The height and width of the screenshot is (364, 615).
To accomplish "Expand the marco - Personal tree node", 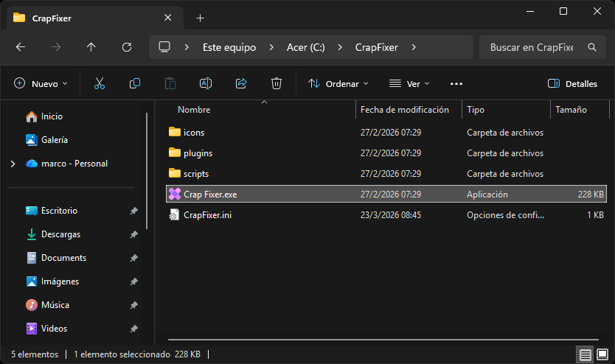I will pos(13,164).
